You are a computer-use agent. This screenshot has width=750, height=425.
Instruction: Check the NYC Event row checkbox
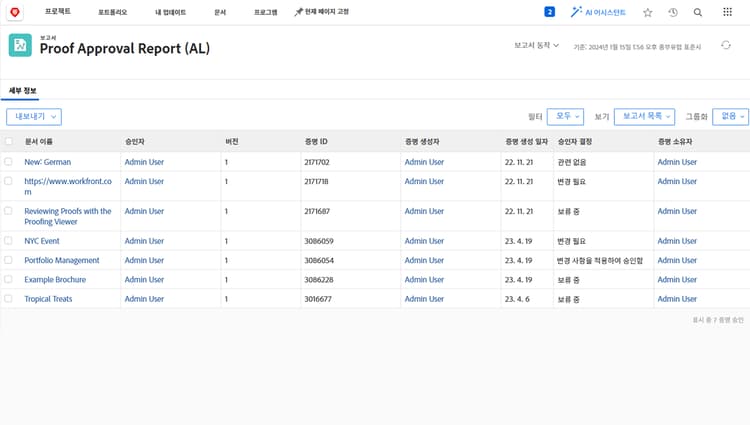9,241
